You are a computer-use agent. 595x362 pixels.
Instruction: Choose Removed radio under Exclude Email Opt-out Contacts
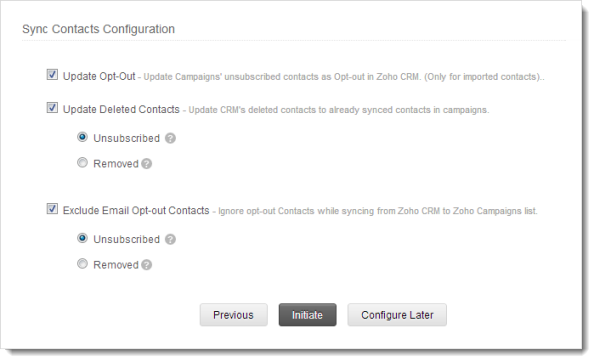click(82, 264)
